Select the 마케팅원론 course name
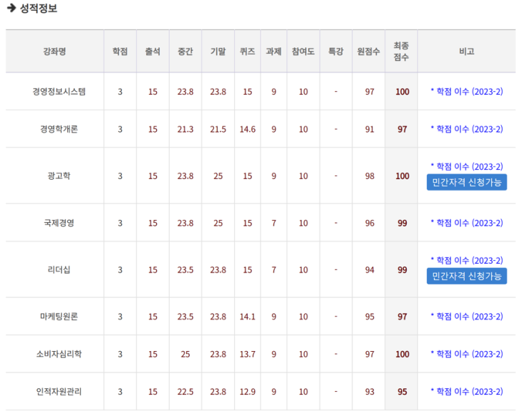Screen dimensions: 532x412 click(x=59, y=316)
